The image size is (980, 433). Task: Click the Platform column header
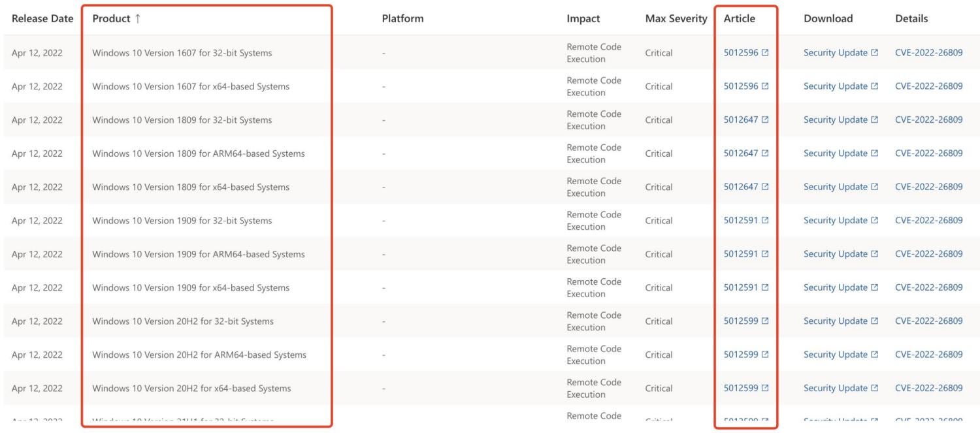402,19
